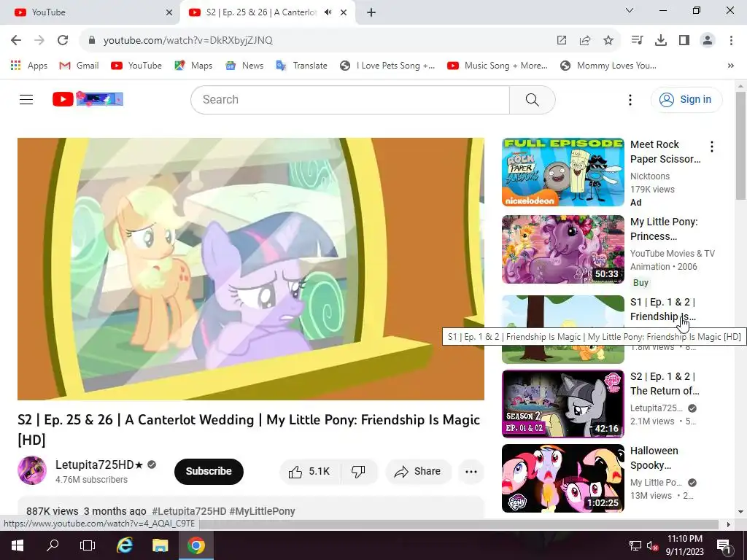Click the horizontal scrollbar right arrow
This screenshot has height=560, width=747.
(728, 524)
